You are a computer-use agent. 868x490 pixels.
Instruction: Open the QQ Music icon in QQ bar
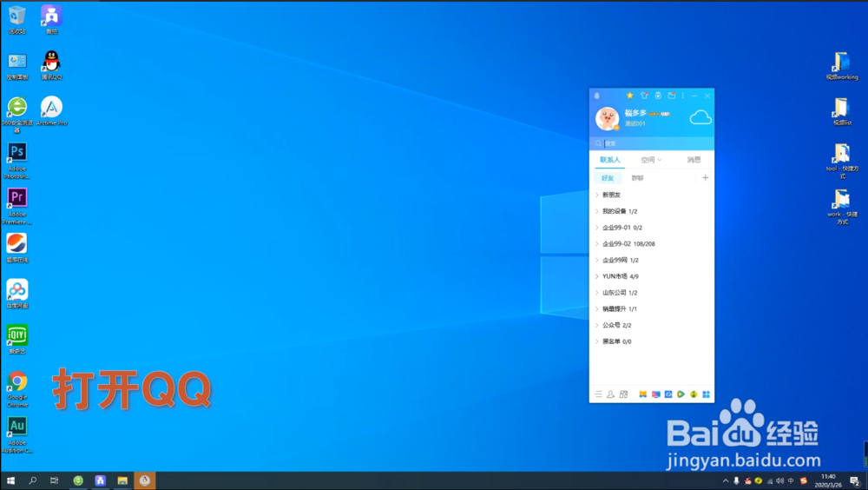pos(694,394)
